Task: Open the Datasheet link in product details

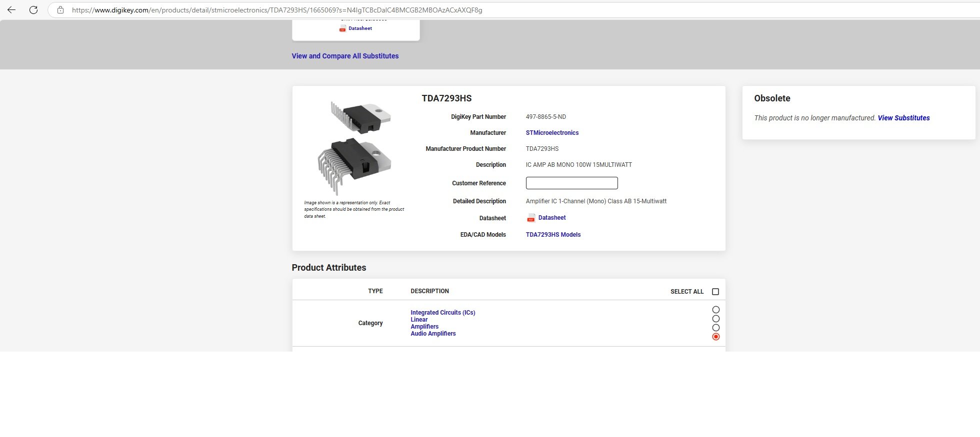Action: pos(552,218)
